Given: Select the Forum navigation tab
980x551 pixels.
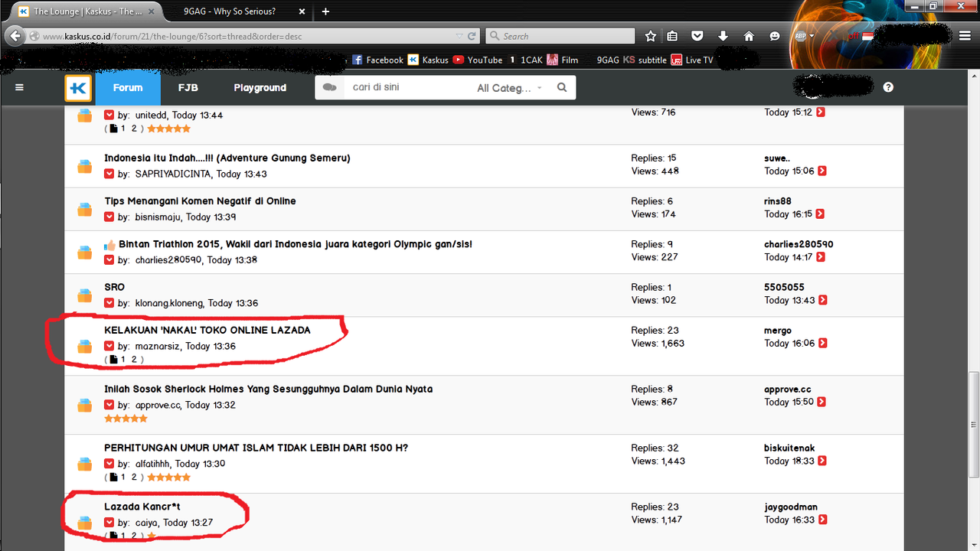Looking at the screenshot, I should click(x=128, y=88).
